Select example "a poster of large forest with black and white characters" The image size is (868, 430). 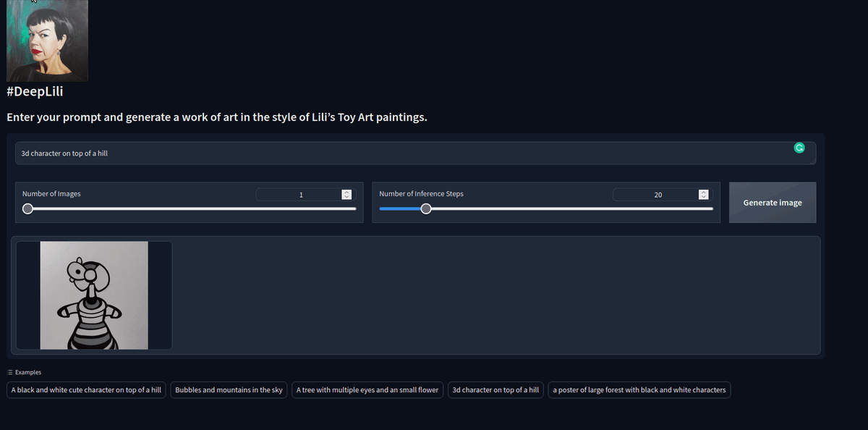coord(639,390)
